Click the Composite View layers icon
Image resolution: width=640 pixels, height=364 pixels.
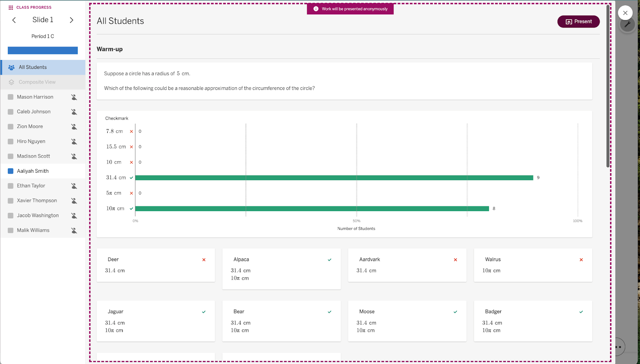click(x=11, y=82)
